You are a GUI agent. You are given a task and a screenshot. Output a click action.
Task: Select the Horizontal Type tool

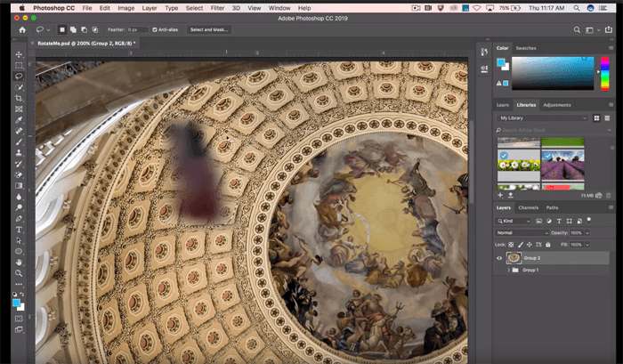19,230
